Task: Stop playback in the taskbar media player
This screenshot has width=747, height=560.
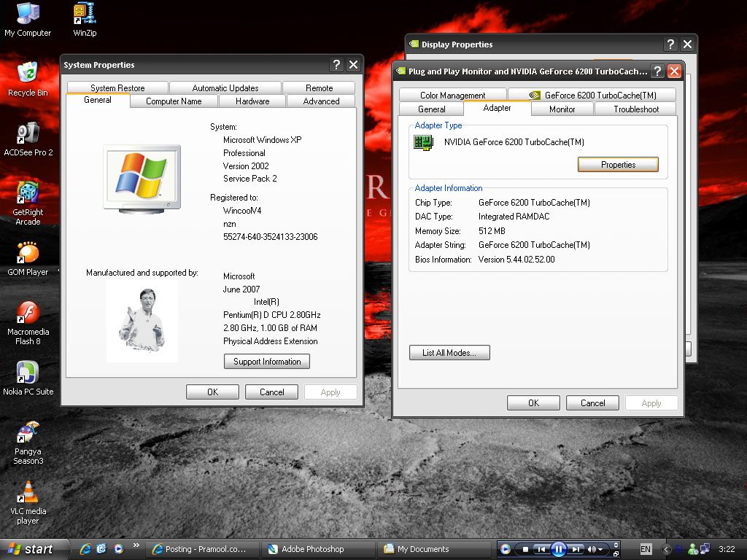Action: pos(525,549)
